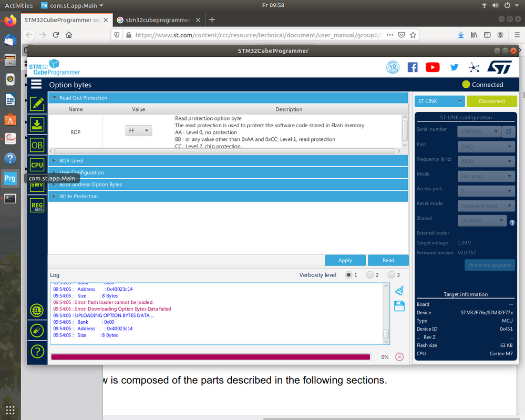This screenshot has height=420, width=525.
Task: Switch to the STM32CubeProgrammer software Firefox tab
Action: pyautogui.click(x=67, y=20)
